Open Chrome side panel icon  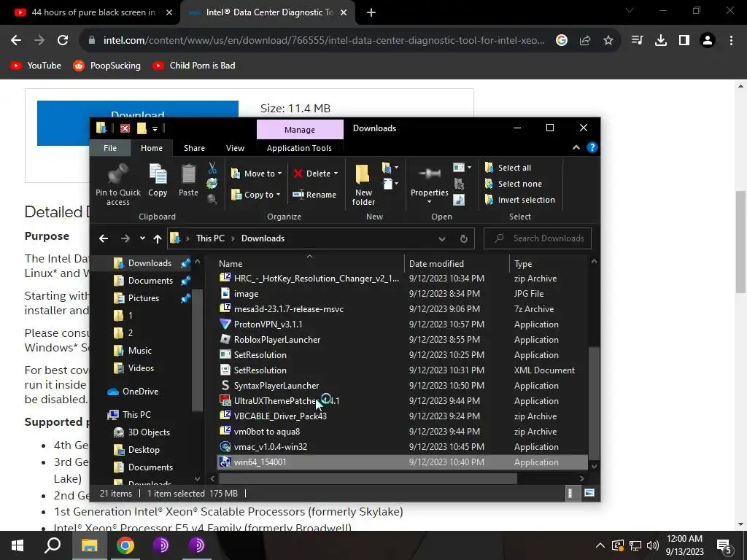pos(684,41)
